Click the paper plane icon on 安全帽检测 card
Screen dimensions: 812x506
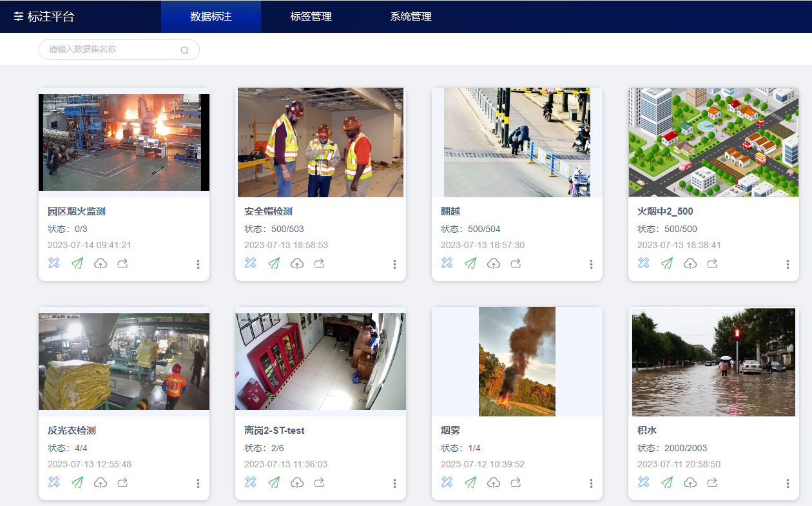pyautogui.click(x=274, y=263)
